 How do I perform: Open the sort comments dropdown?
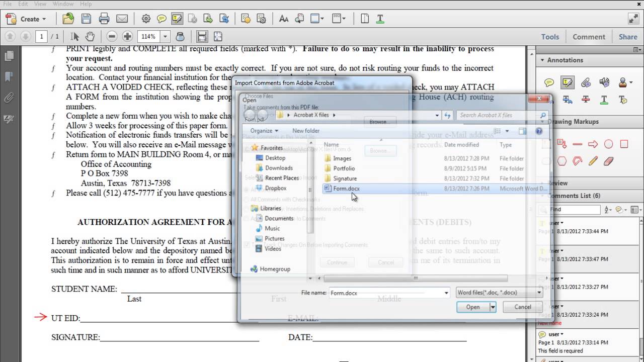pos(608,210)
